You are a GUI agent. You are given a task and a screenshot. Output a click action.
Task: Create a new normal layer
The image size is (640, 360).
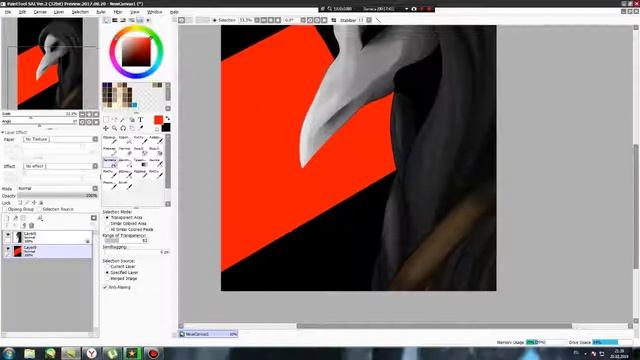(x=7, y=218)
